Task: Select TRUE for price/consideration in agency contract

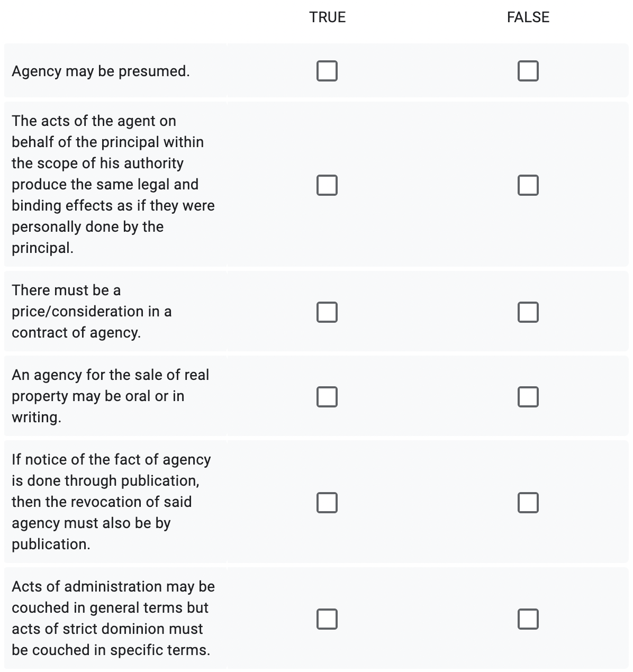Action: (x=327, y=312)
